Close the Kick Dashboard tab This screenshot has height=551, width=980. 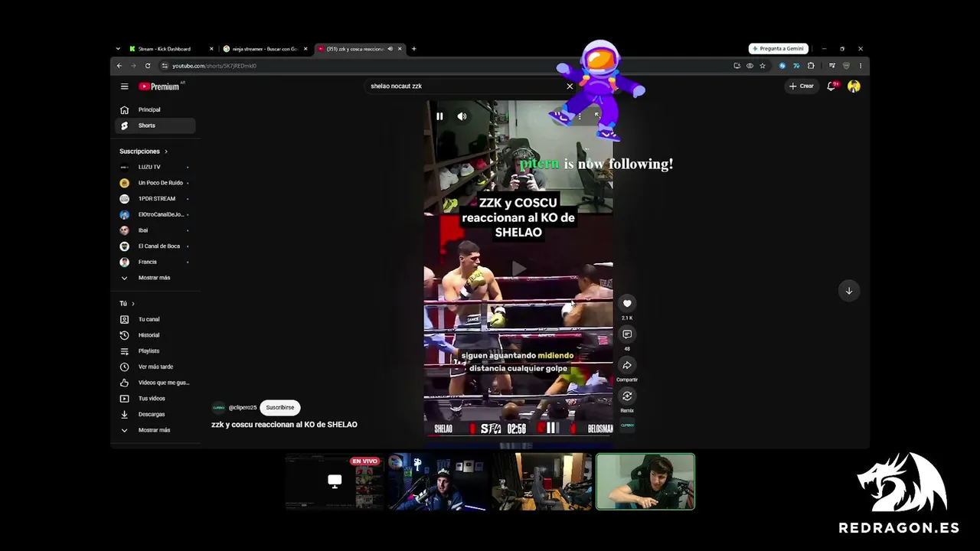(x=211, y=49)
